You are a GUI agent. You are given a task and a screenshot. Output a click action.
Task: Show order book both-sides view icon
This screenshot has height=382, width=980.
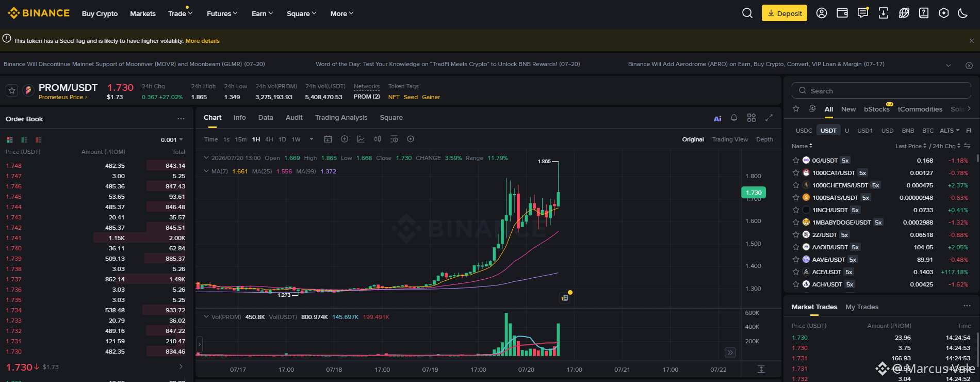pyautogui.click(x=10, y=140)
